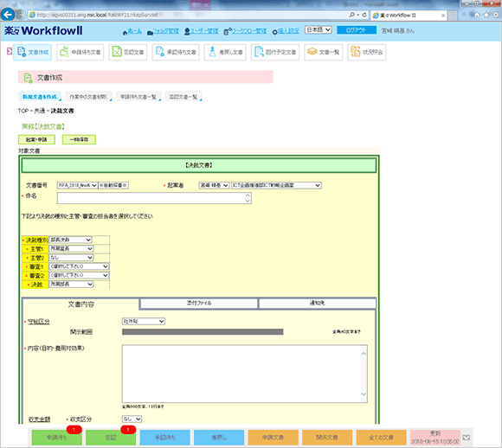Select the 申請待ち文書一覧 sub-tab
The image size is (502, 448).
(138, 97)
